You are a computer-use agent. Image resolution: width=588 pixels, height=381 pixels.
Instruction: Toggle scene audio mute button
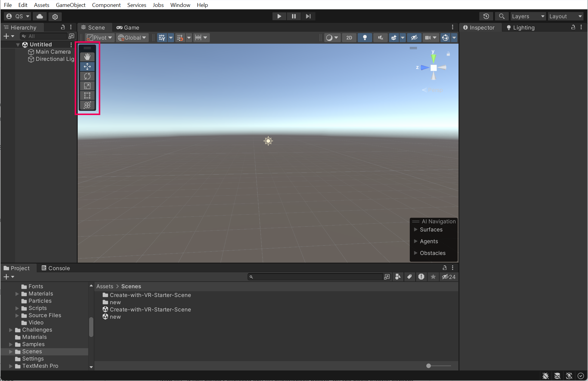coord(380,38)
